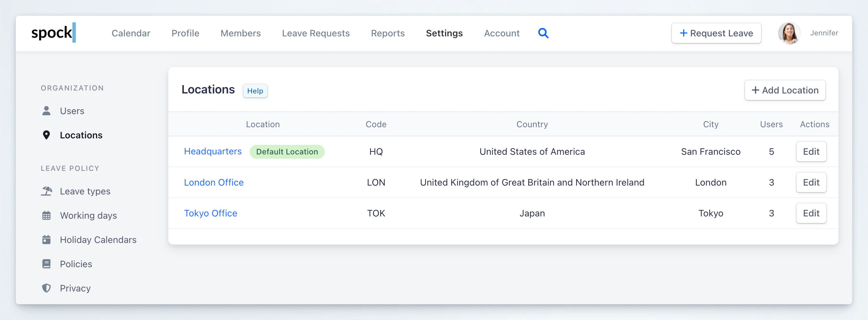This screenshot has width=868, height=320.
Task: Click the Request Leave button
Action: click(716, 33)
